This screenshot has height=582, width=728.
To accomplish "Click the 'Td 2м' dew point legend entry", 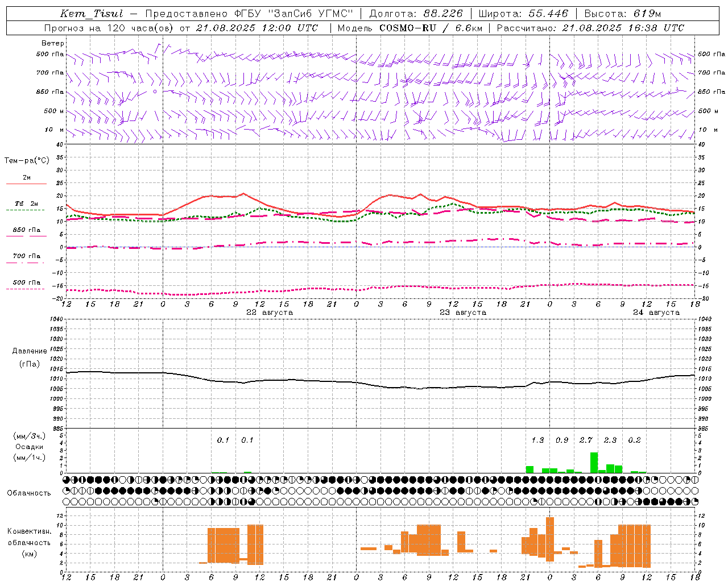I will (27, 203).
